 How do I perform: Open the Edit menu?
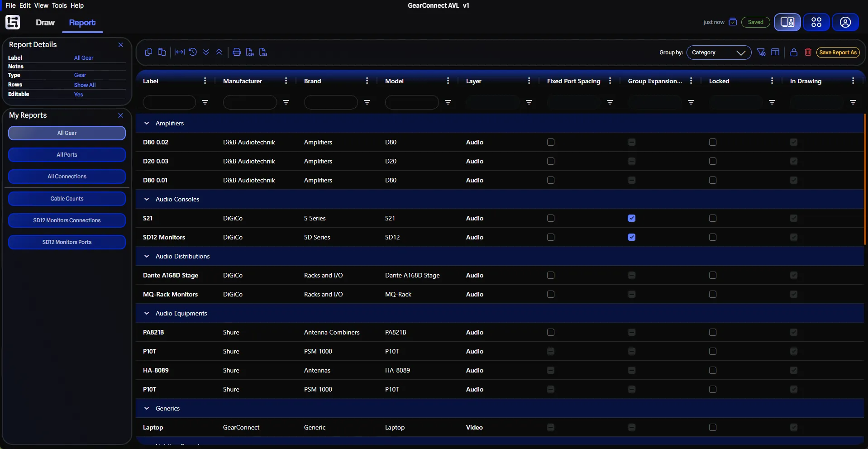pos(25,5)
